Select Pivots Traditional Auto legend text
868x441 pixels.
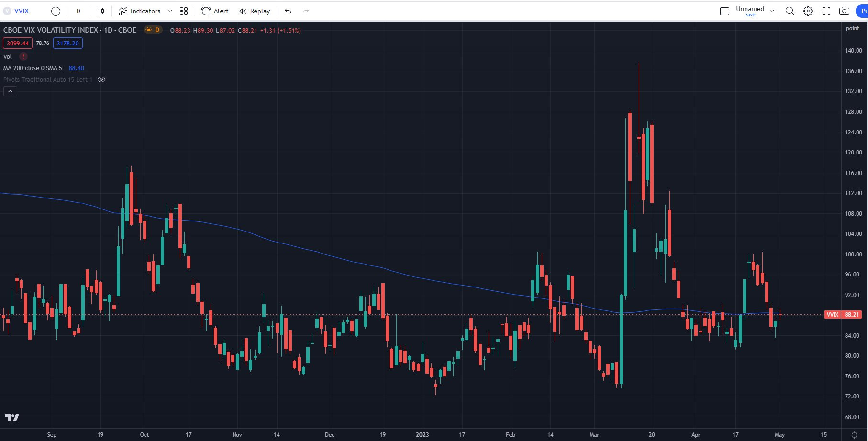48,79
